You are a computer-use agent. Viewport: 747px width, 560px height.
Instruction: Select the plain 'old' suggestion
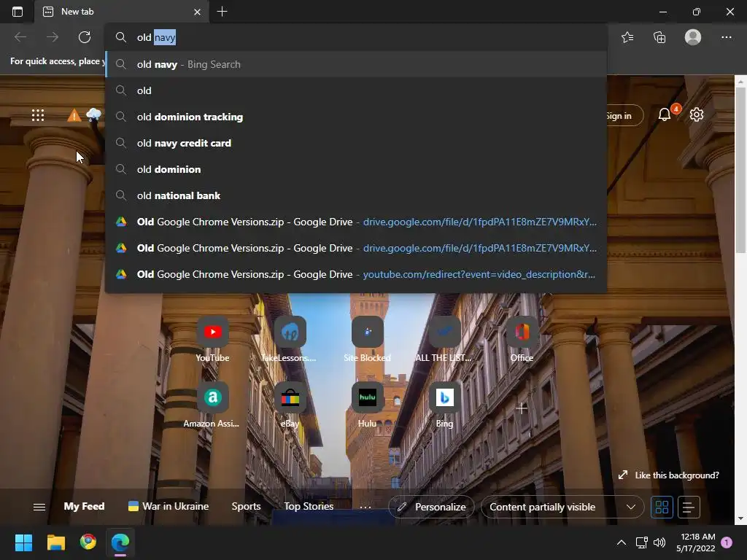(x=355, y=90)
